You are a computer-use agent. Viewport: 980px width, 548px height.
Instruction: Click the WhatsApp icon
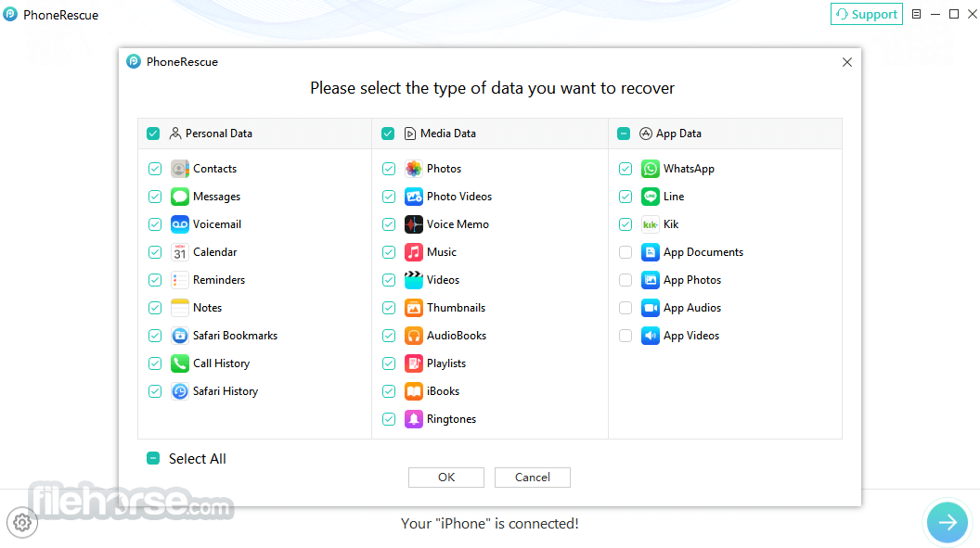coord(651,169)
